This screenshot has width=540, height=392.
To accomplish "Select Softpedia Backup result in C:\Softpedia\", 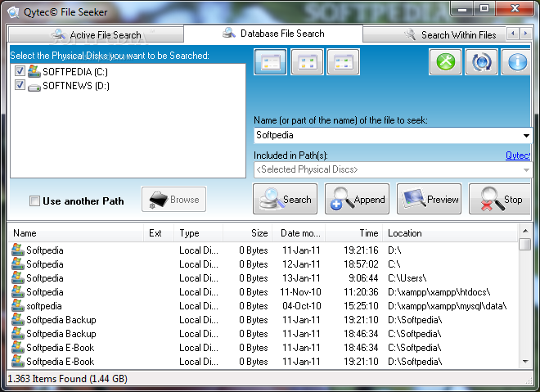I will (263, 334).
